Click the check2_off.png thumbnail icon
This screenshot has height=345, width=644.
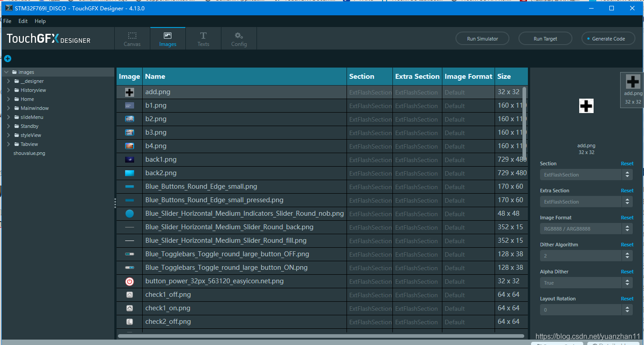coord(130,322)
